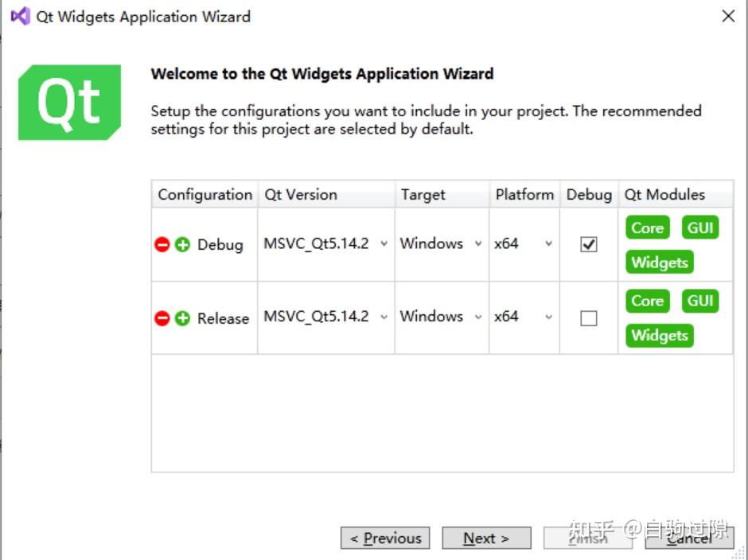The image size is (748, 560).
Task: Click the Configuration column header
Action: coord(205,194)
